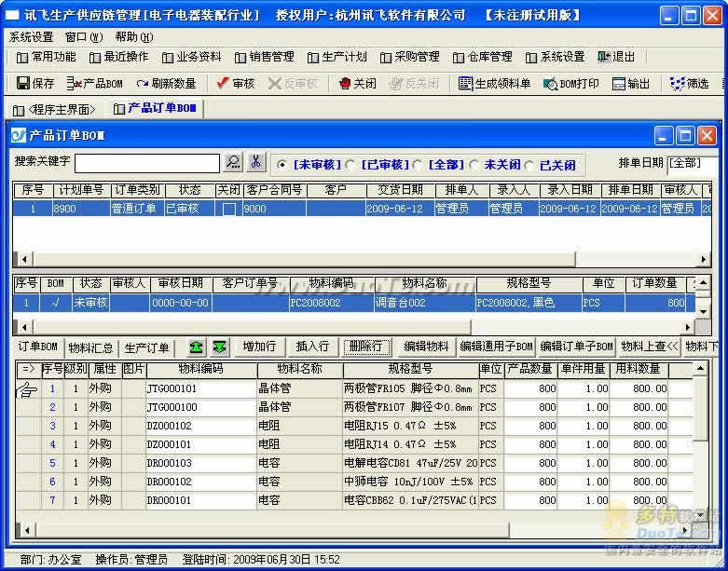Click in the 搜索关键字 input field
Image resolution: width=728 pixels, height=571 pixels.
click(147, 163)
